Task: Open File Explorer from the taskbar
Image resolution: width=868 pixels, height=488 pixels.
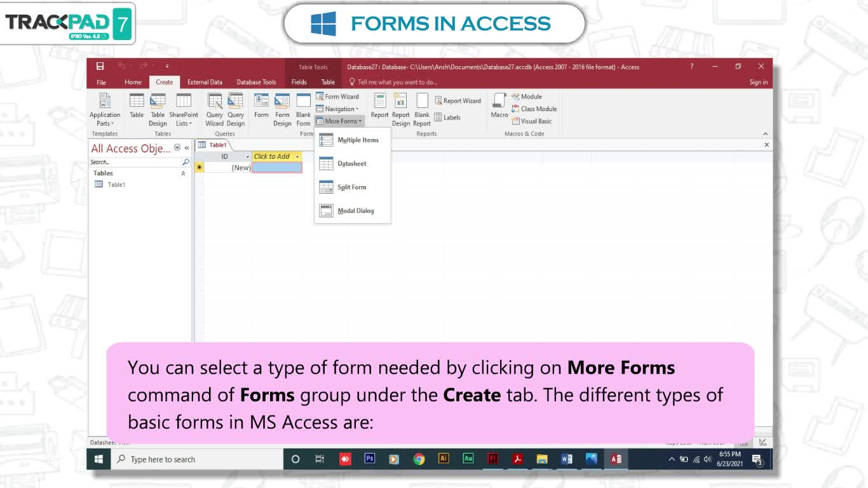Action: [542, 459]
